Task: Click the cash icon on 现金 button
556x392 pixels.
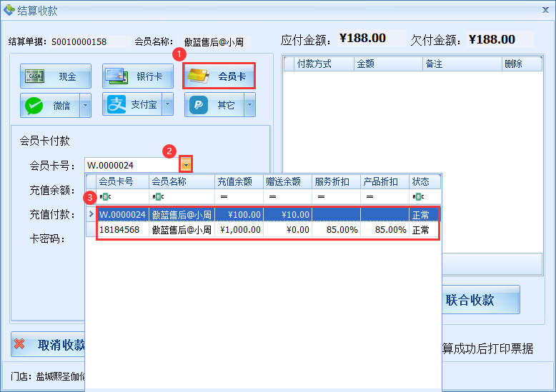Action: [x=35, y=76]
